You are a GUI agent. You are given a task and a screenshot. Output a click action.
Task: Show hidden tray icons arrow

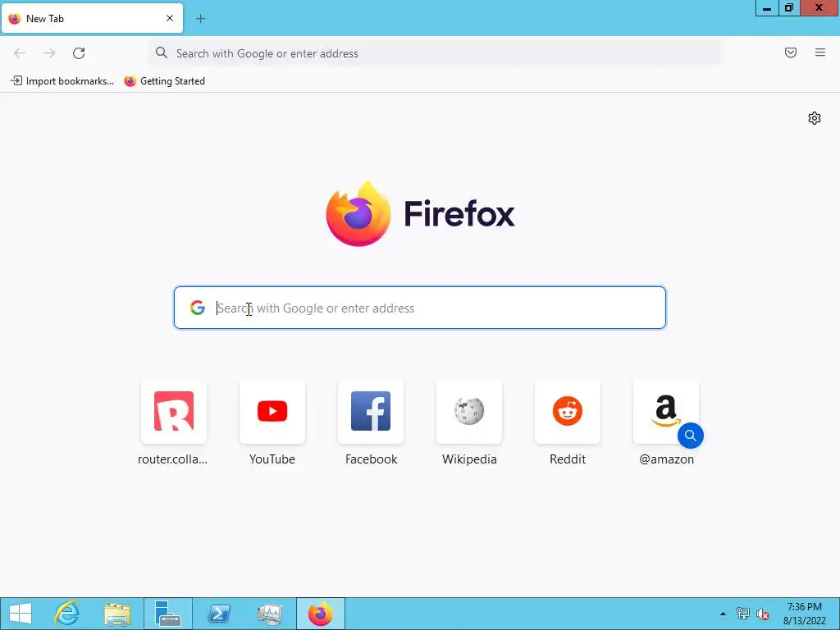coord(724,614)
